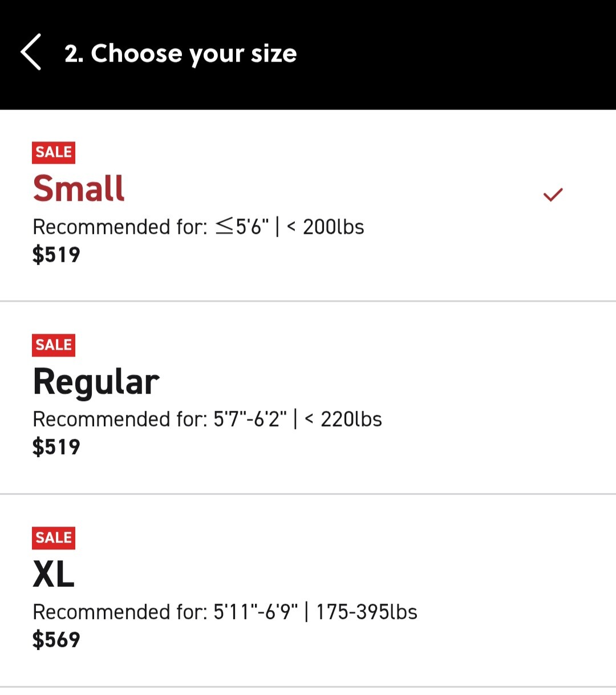Select the Regular size option
The image size is (616, 695).
(x=96, y=382)
